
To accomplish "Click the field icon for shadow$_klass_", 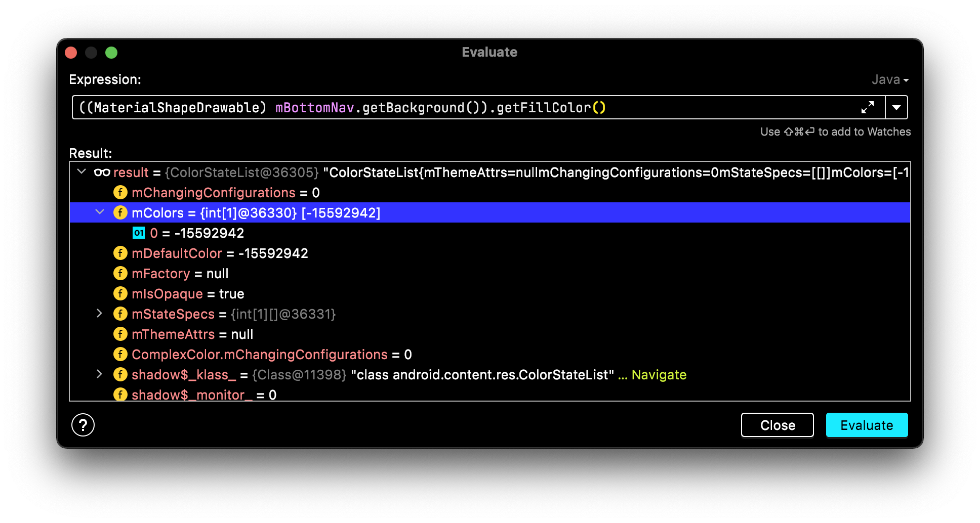I will click(120, 374).
